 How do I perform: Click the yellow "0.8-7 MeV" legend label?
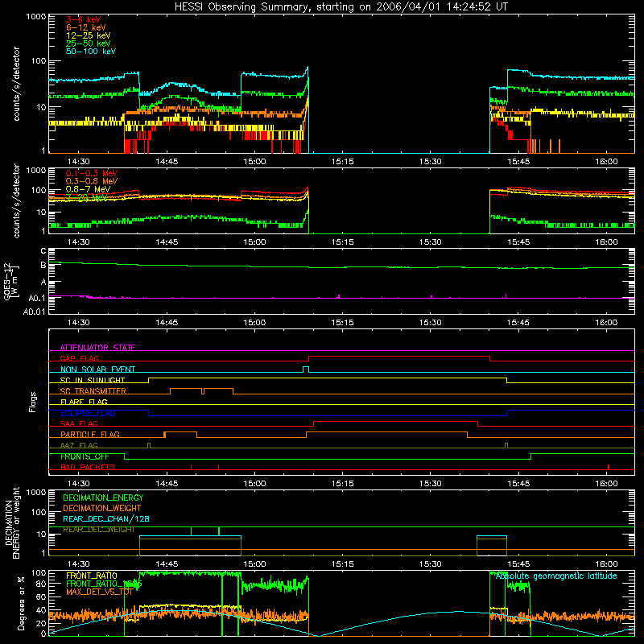coord(88,189)
